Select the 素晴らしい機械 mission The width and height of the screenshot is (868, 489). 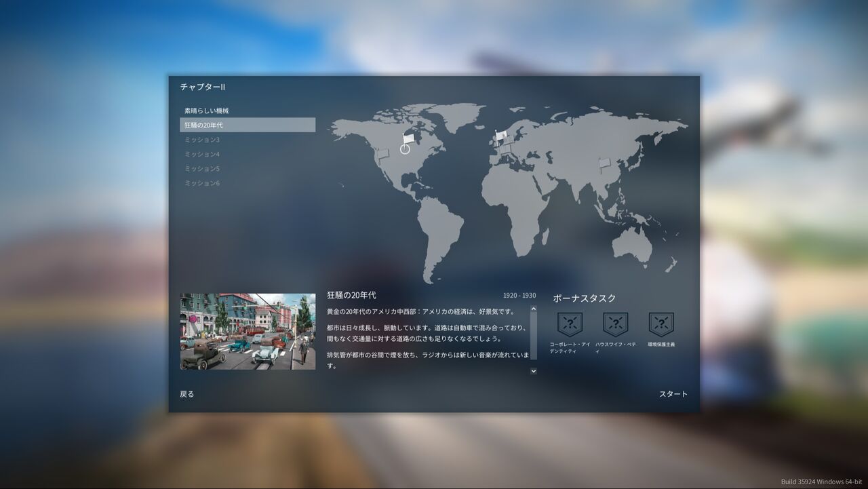point(248,111)
